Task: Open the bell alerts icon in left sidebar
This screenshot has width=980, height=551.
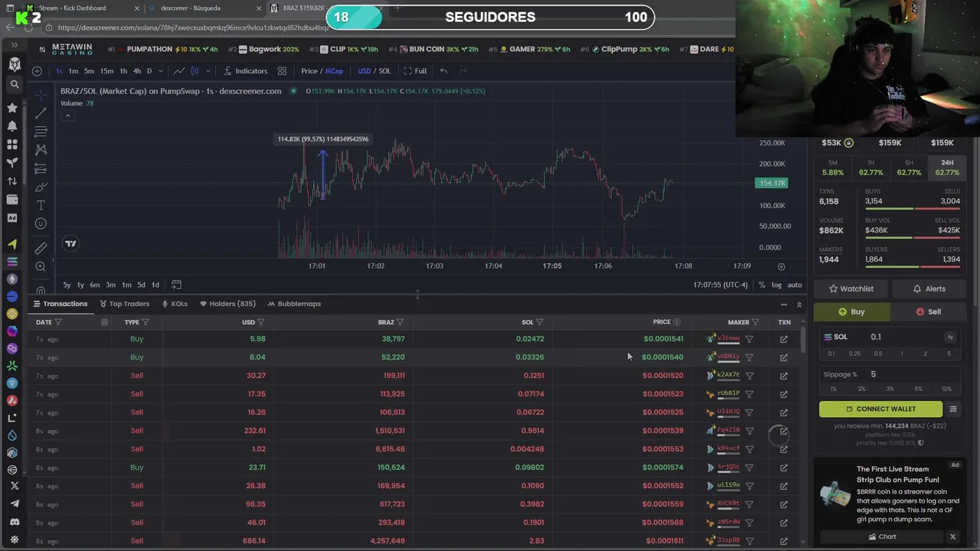Action: [12, 126]
